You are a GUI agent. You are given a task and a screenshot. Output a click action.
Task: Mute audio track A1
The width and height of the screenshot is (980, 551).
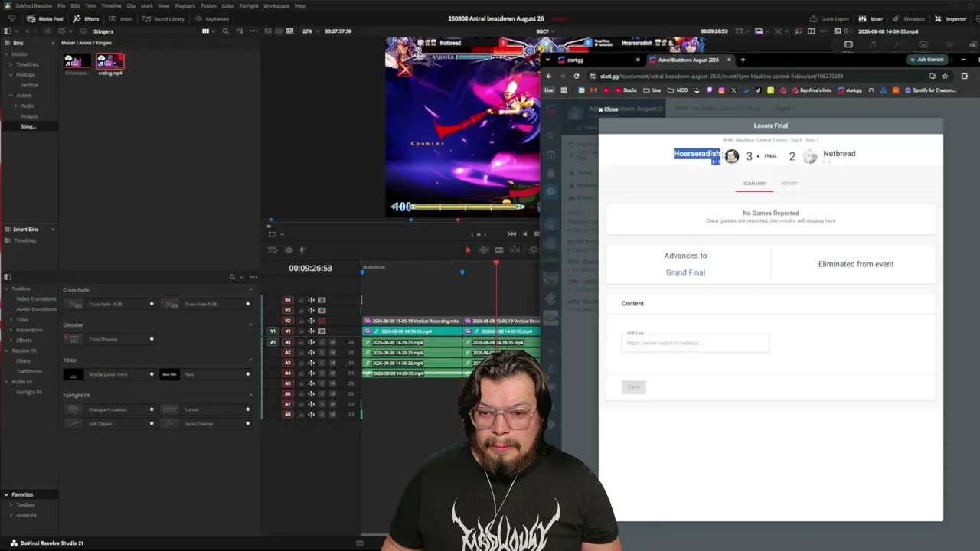(x=332, y=342)
